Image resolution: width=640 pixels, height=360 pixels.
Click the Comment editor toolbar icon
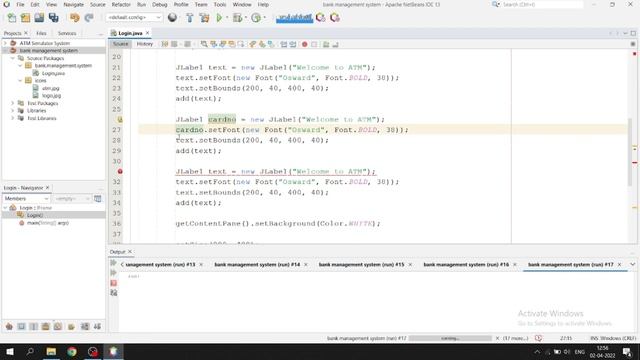[326, 44]
